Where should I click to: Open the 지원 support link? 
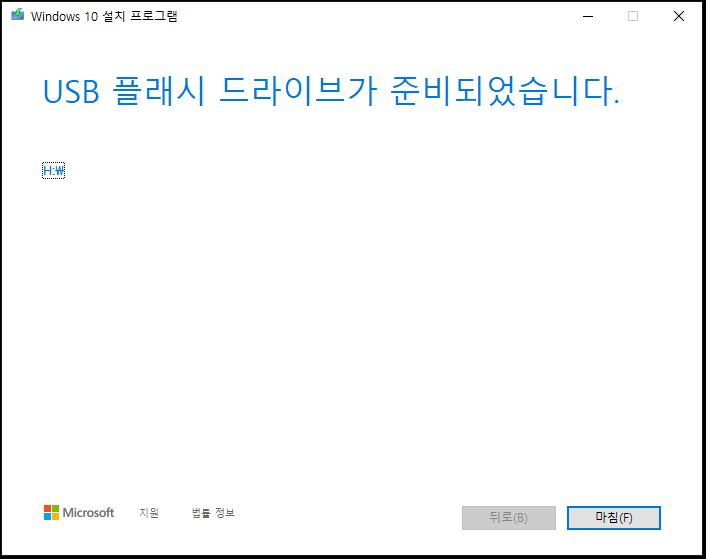pos(149,513)
